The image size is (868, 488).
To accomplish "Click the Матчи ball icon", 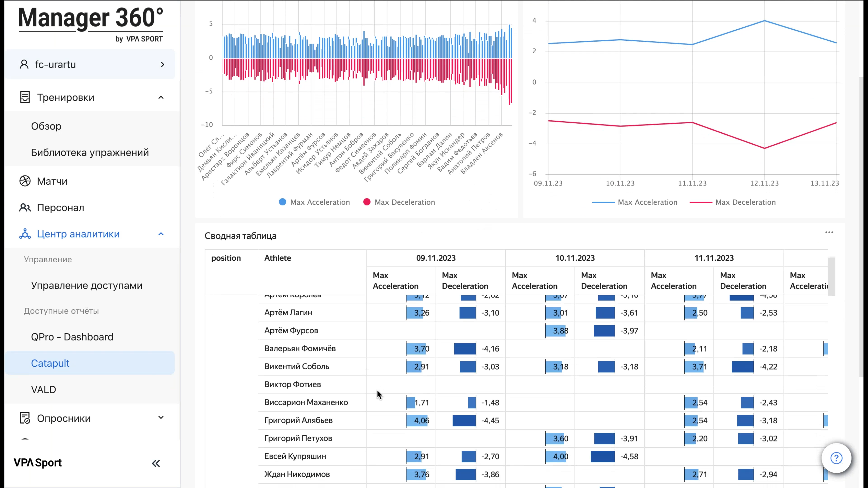I will point(25,181).
